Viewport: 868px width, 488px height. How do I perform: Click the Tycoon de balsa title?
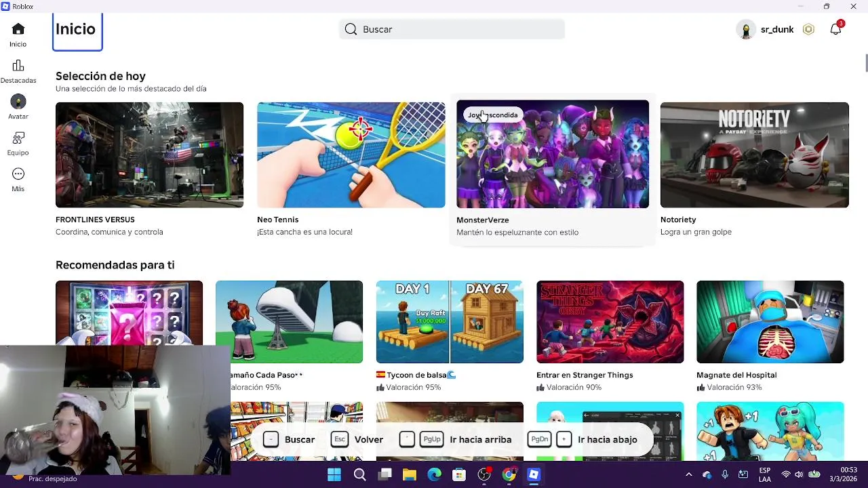click(x=416, y=375)
